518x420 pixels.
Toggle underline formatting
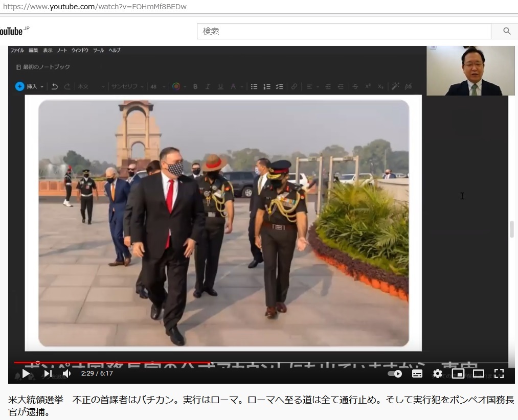220,86
